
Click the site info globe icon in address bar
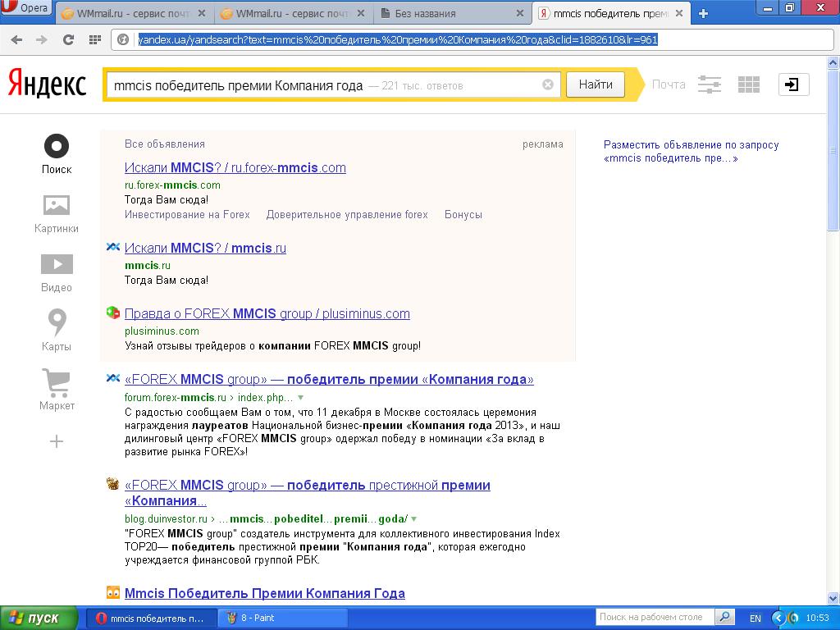click(123, 39)
